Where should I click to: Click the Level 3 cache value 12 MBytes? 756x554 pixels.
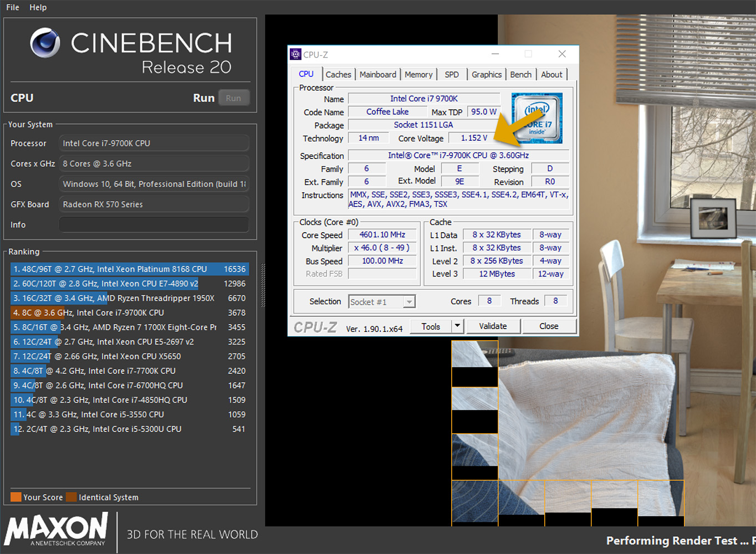497,274
